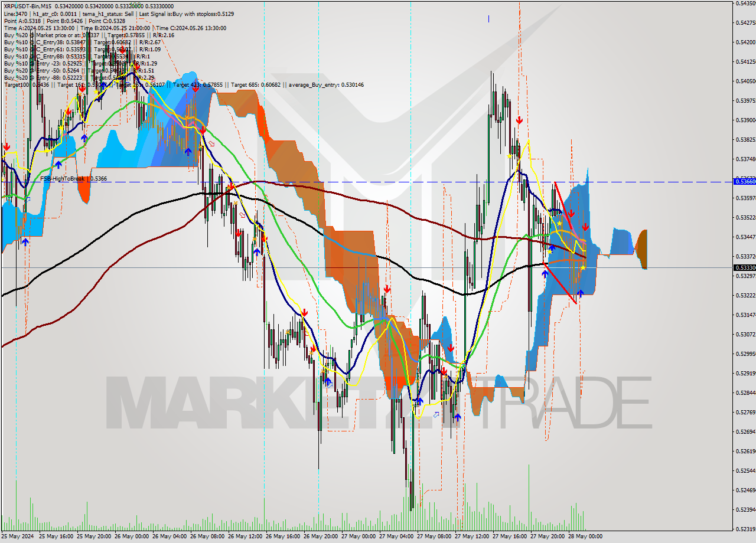This screenshot has height=543, width=756.
Task: Click the '28 May 00:00' time axis label
Action: click(x=586, y=536)
